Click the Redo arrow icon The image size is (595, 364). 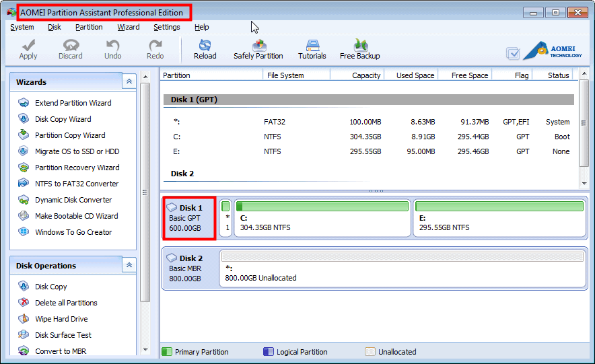click(x=155, y=45)
